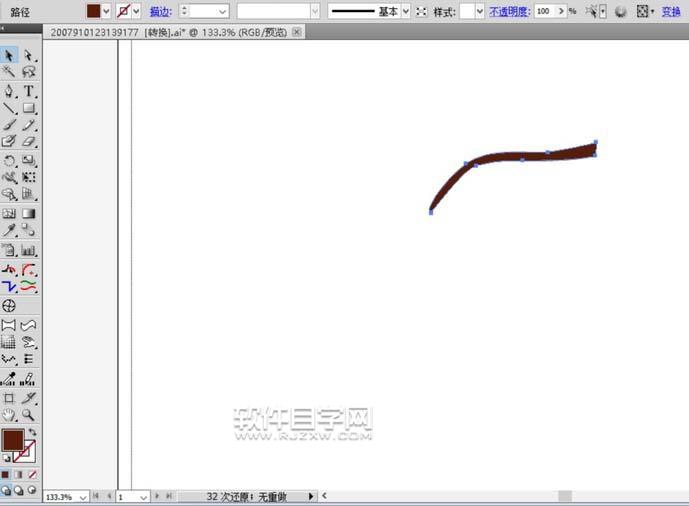Select the black arrow Selection tool
The width and height of the screenshot is (689, 506).
point(9,55)
